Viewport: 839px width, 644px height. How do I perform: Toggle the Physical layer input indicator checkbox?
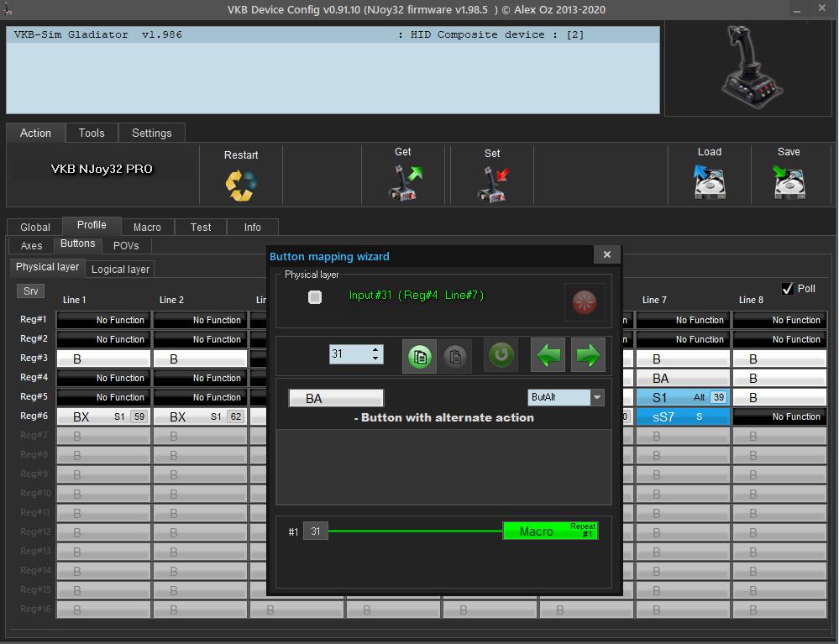(315, 297)
